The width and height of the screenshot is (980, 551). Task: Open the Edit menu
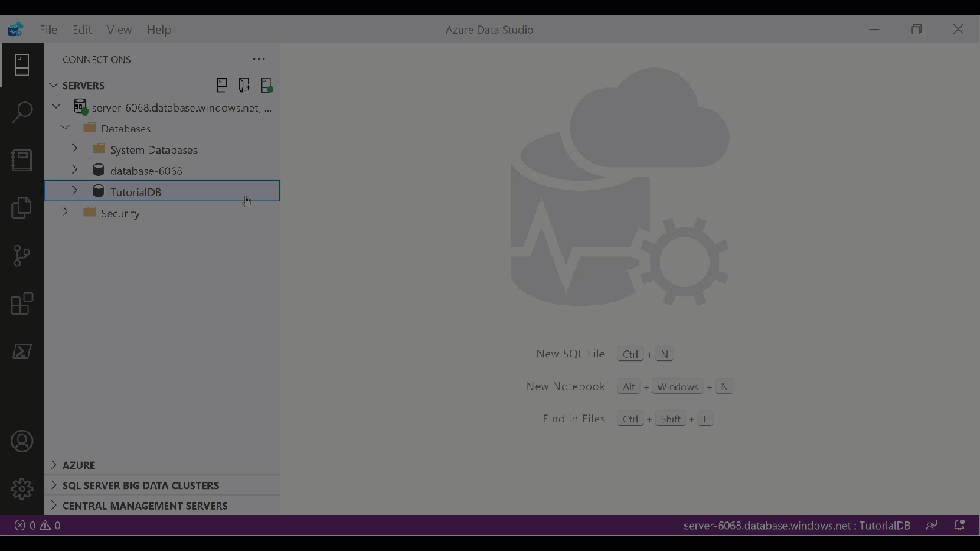[82, 30]
